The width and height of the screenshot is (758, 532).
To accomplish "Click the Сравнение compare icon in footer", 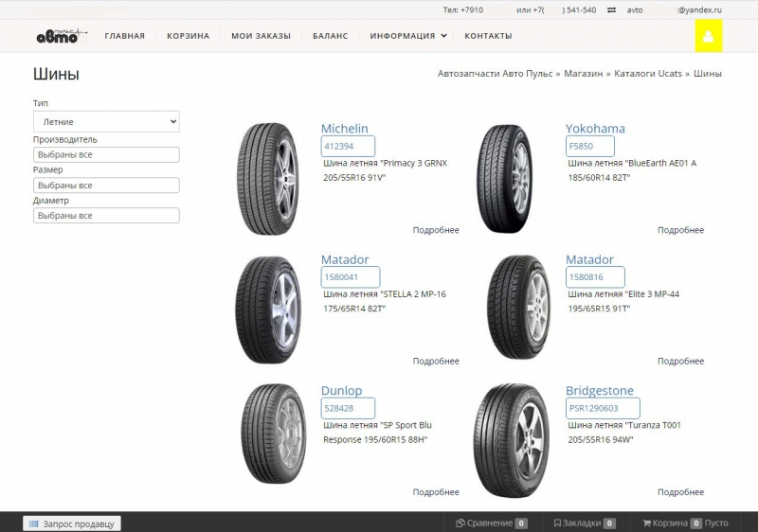I will [x=460, y=523].
